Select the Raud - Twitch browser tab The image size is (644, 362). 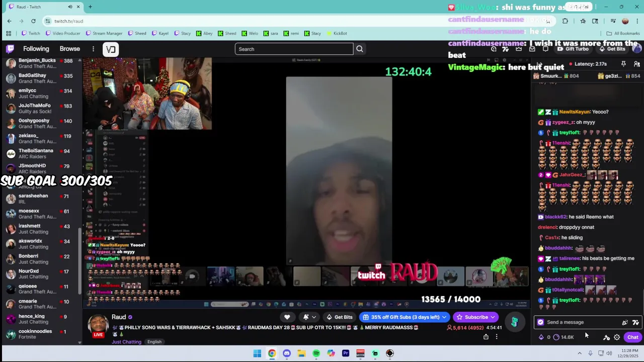coord(44,7)
